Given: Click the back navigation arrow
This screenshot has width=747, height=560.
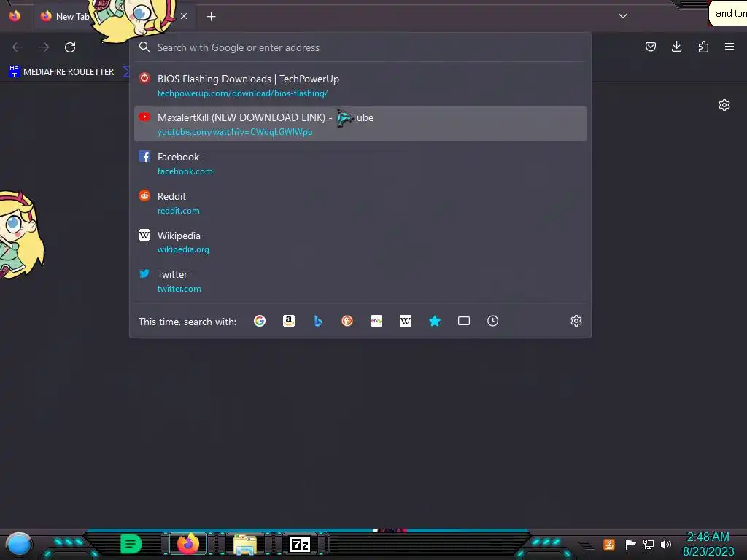Looking at the screenshot, I should point(18,47).
